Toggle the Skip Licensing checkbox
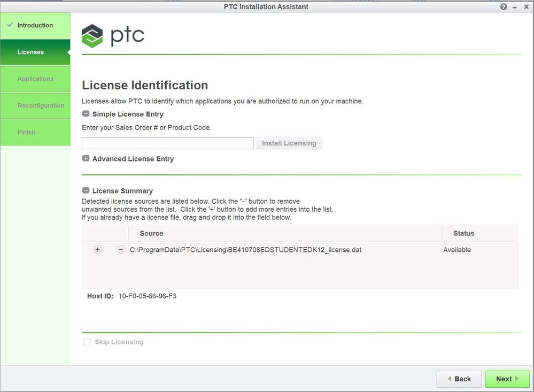534x392 pixels. tap(87, 342)
